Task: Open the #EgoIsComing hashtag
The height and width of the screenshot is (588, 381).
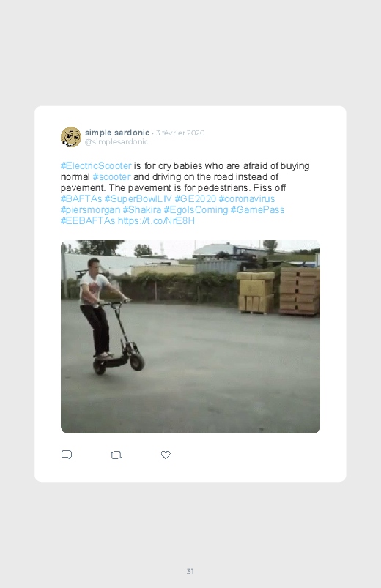Action: 196,209
